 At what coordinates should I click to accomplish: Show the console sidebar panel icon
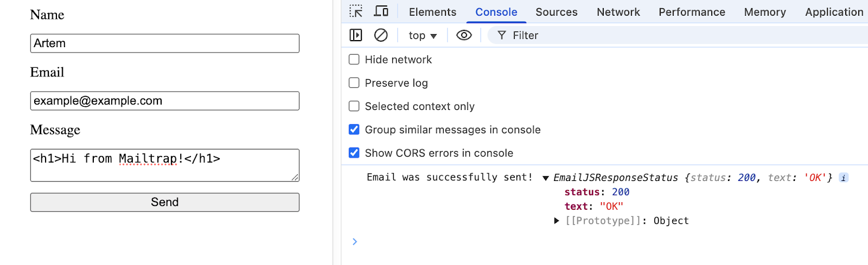point(356,35)
